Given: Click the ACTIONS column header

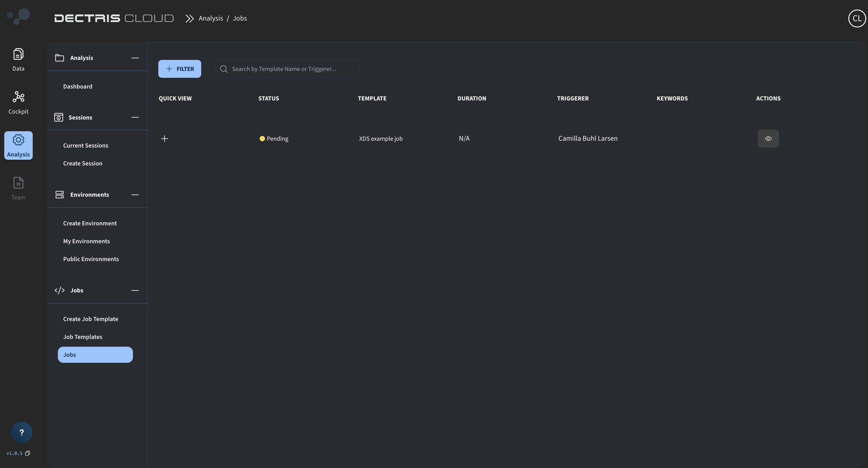Looking at the screenshot, I should pyautogui.click(x=768, y=98).
